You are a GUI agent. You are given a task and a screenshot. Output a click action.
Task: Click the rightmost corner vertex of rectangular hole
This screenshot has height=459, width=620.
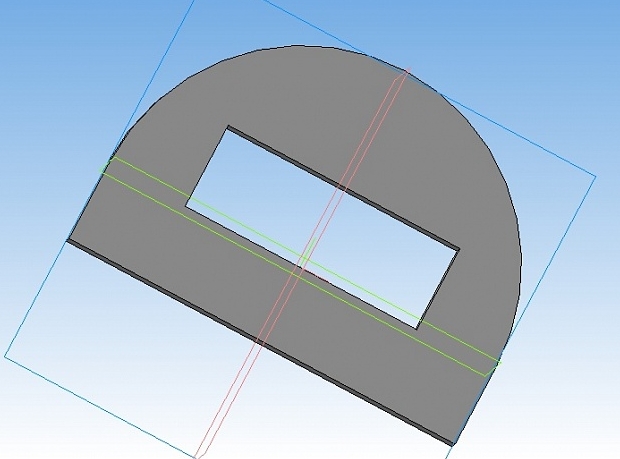459,249
